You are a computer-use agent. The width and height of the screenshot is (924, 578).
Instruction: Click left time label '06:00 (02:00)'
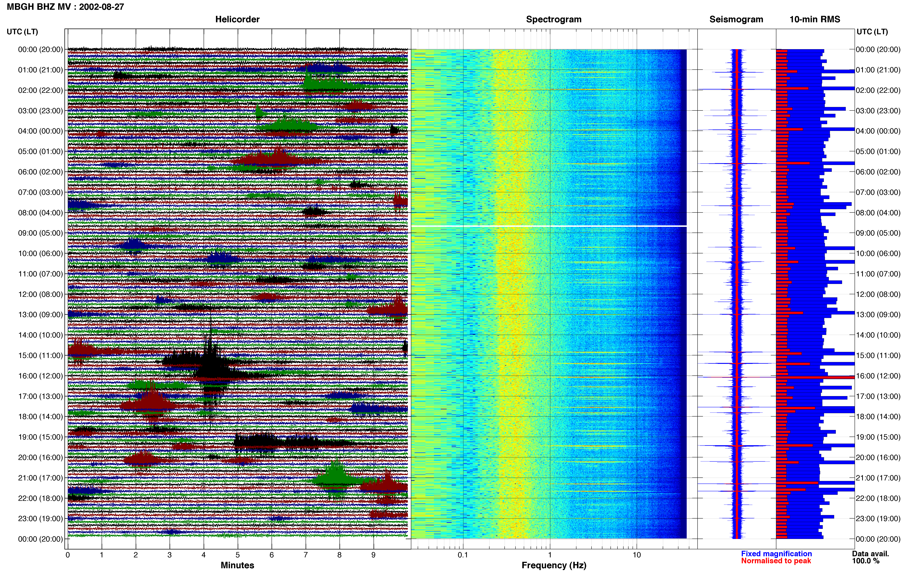[41, 172]
